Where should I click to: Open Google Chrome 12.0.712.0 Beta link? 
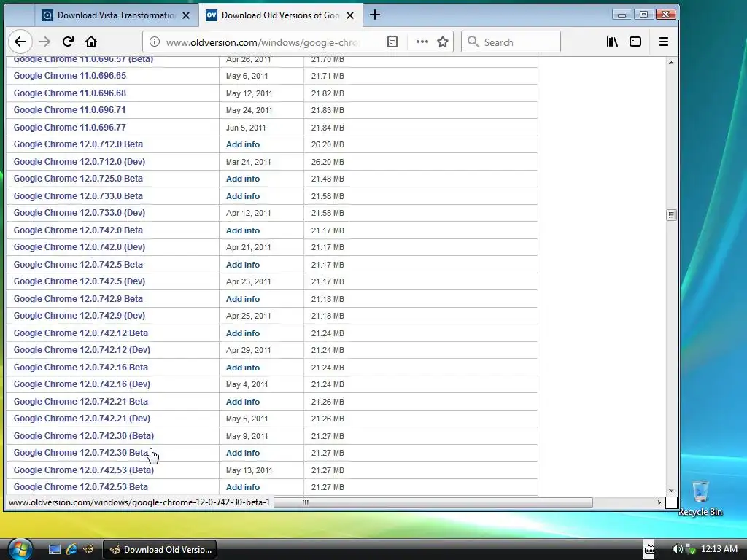(x=78, y=144)
